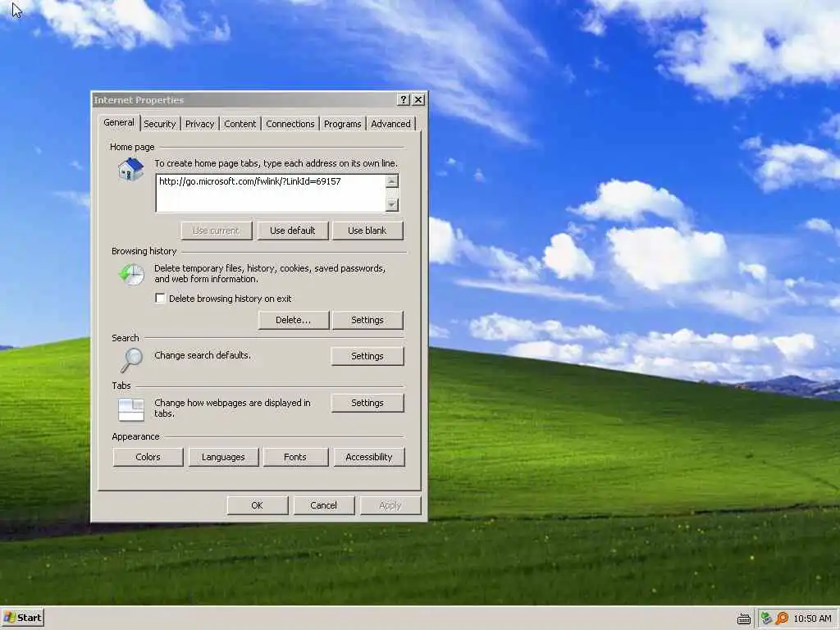Open Tabs Settings
Viewport: 840px width, 630px height.
click(x=367, y=403)
